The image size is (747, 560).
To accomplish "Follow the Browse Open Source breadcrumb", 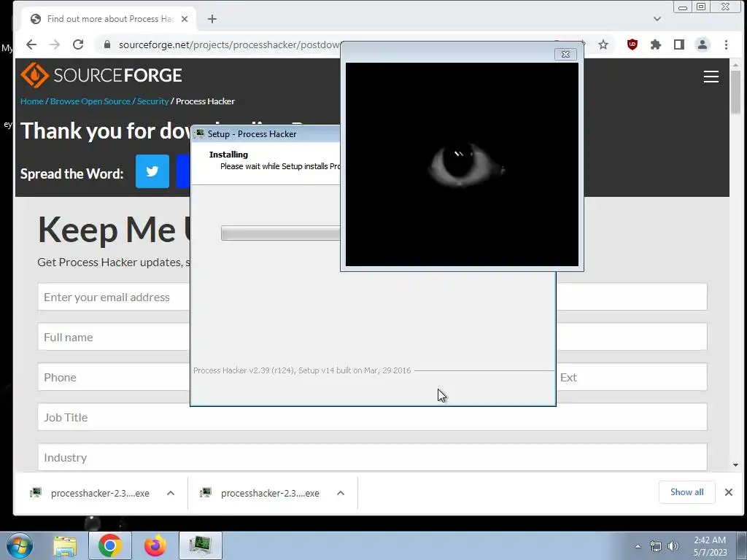I will point(90,101).
